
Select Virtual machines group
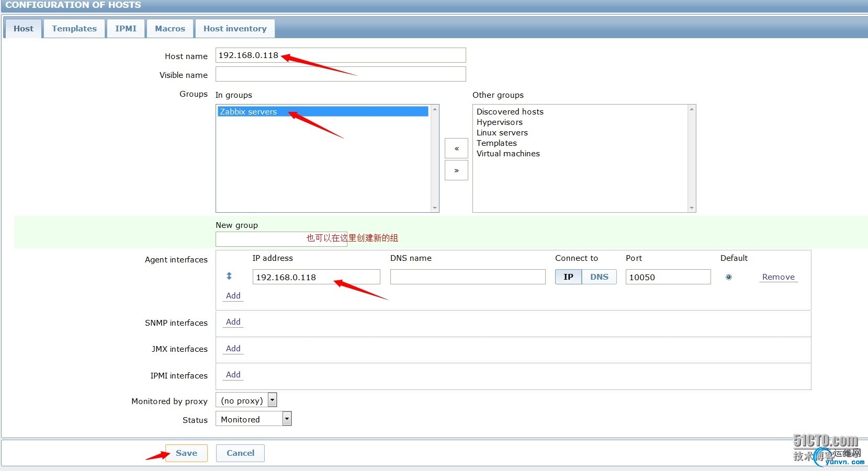click(x=508, y=153)
